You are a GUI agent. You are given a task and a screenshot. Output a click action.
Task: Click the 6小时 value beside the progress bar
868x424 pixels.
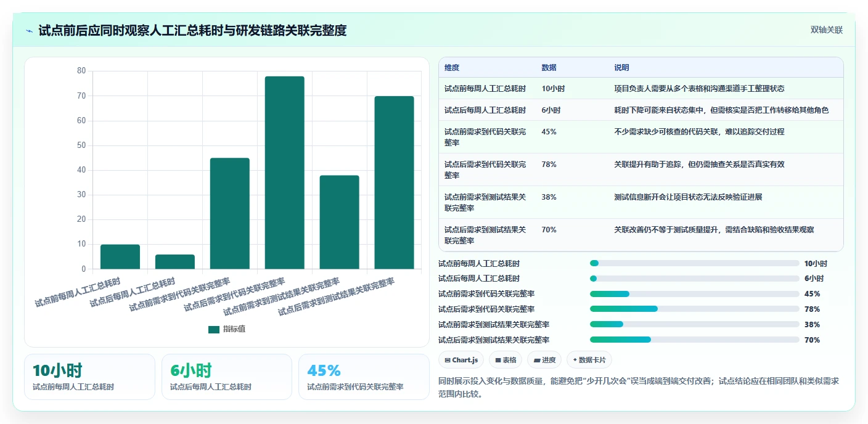(814, 279)
